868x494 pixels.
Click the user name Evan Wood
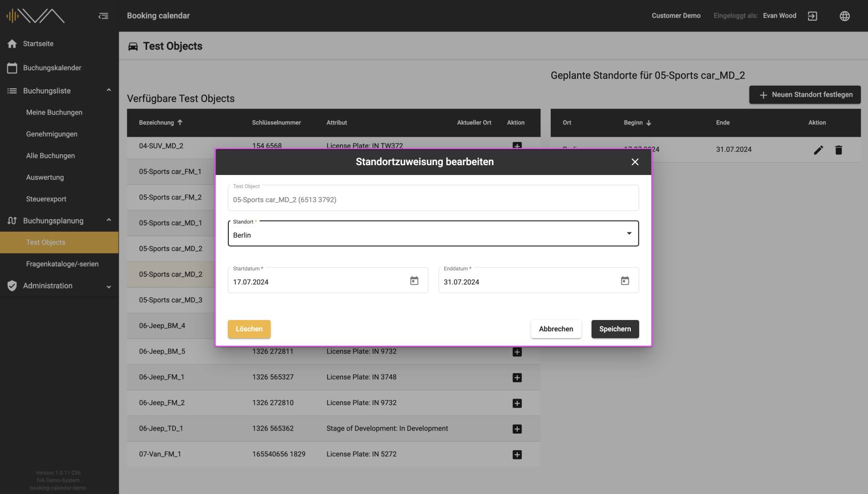coord(780,16)
